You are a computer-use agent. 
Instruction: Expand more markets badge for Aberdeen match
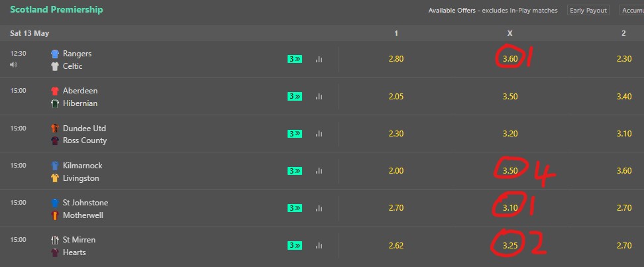click(294, 97)
